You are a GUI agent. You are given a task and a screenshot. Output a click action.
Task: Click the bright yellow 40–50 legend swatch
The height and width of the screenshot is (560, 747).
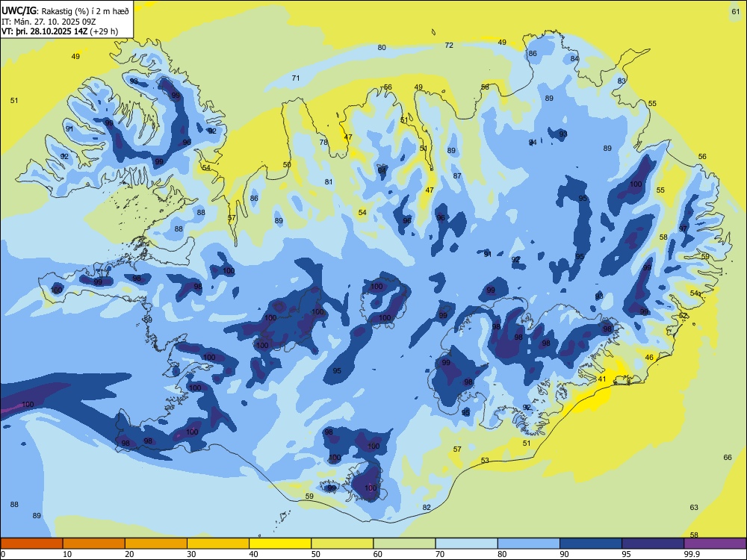pos(280,544)
